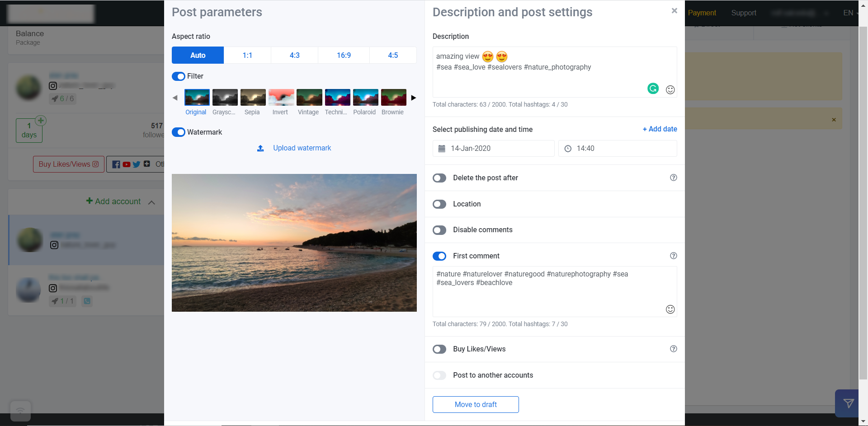Open the time picker showing 14:40
This screenshot has width=868, height=426.
618,148
